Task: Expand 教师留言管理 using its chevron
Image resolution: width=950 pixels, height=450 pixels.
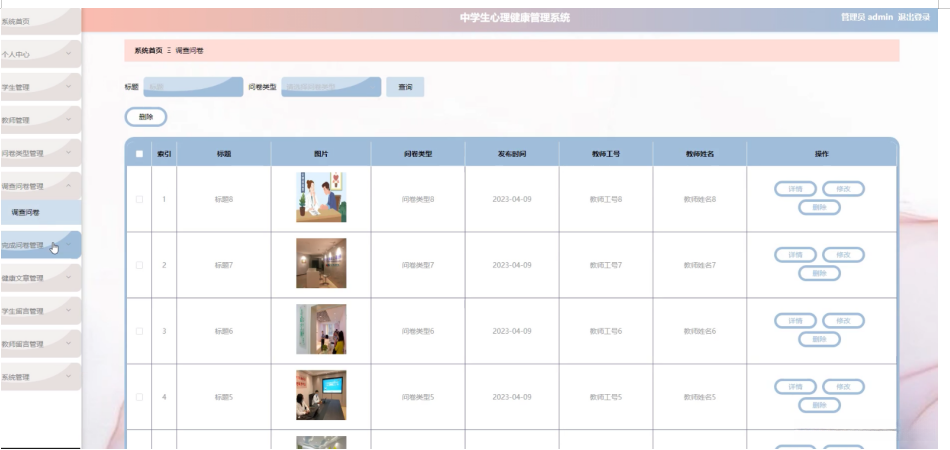Action: (68, 343)
